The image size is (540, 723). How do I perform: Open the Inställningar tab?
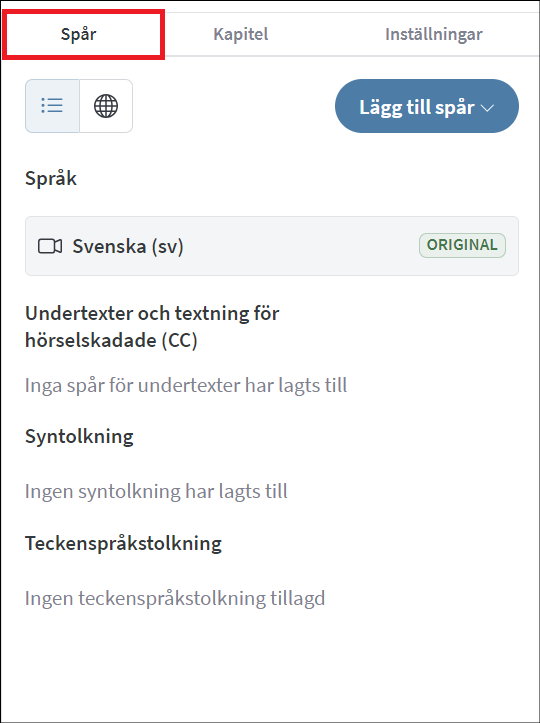(x=434, y=34)
